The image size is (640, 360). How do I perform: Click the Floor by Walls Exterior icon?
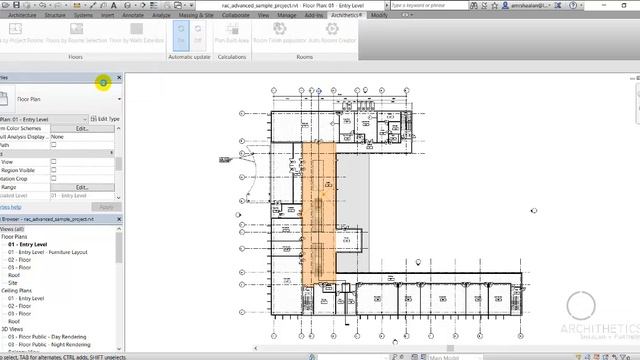coord(136,29)
